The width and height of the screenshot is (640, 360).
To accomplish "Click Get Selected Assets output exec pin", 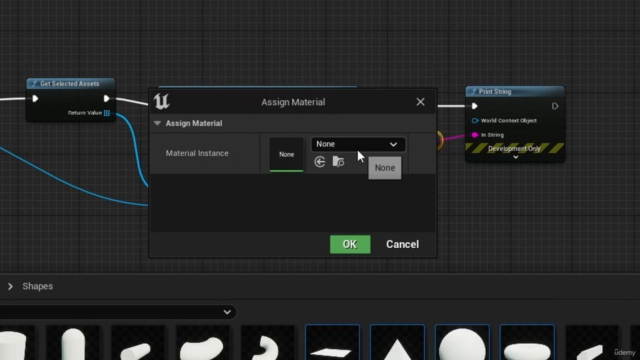I will click(x=106, y=98).
